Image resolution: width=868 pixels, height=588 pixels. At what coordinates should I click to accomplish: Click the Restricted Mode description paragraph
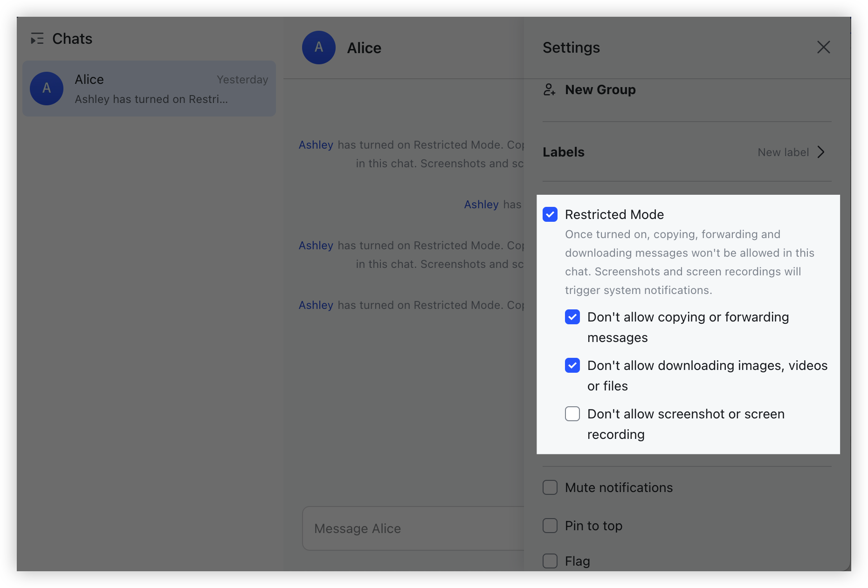[689, 262]
